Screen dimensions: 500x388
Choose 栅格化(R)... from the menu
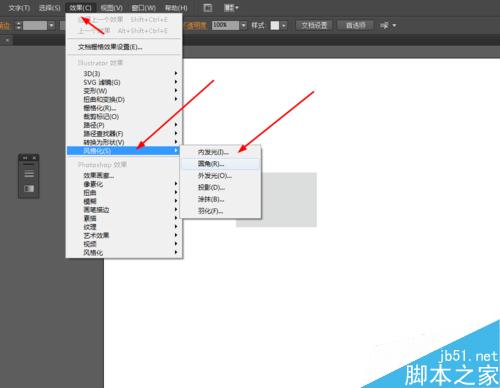(124, 108)
